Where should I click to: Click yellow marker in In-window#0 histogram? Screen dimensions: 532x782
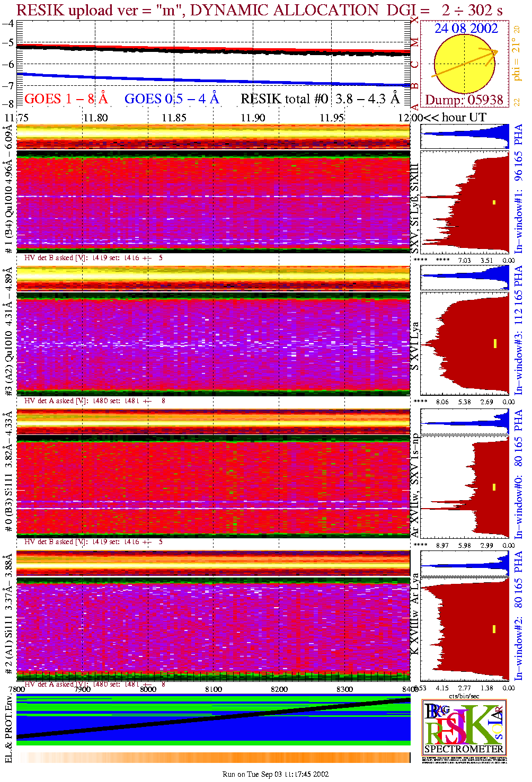[494, 487]
